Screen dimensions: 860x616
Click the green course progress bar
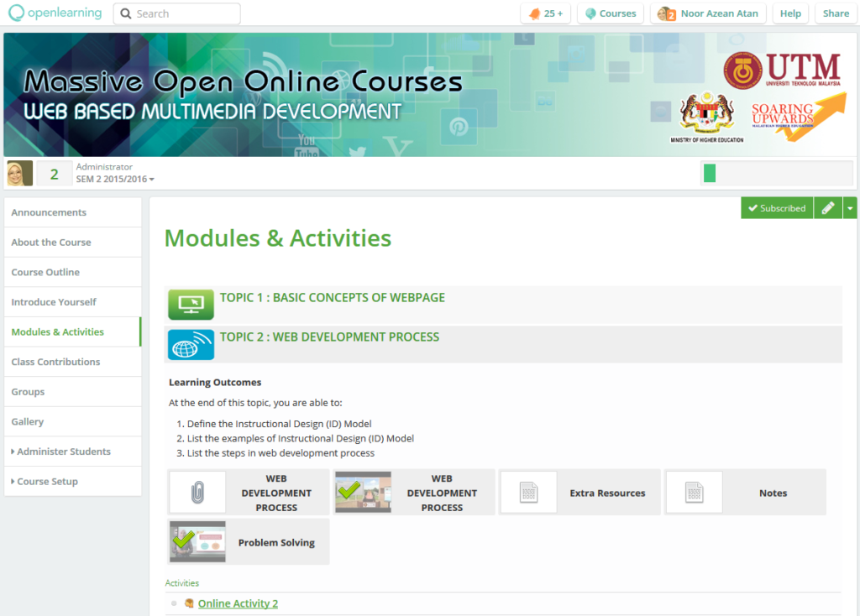710,173
